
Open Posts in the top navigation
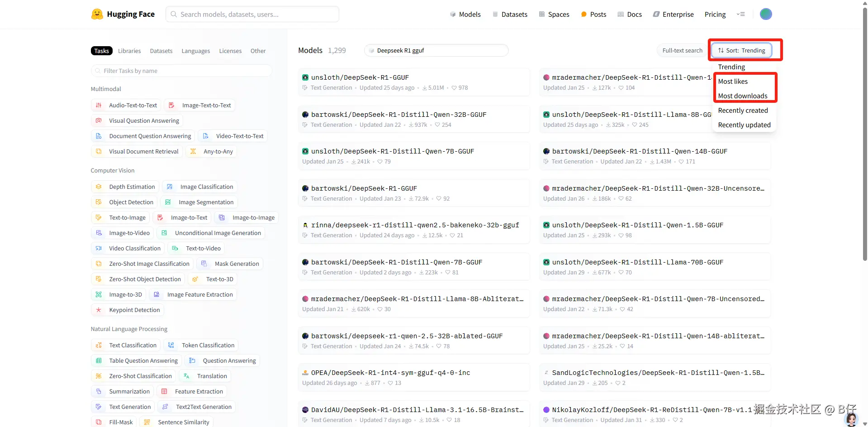[x=593, y=14]
